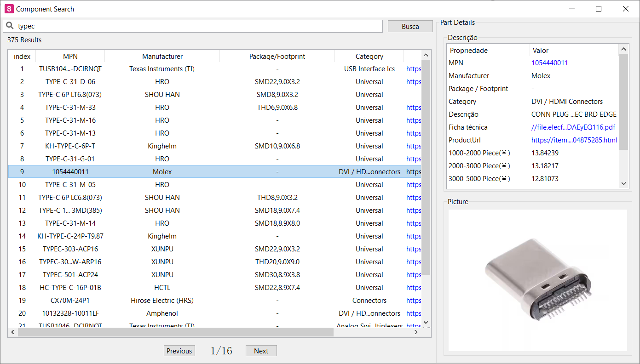640x364 pixels.
Task: Click the horizontal scrollbar right arrow
Action: point(416,332)
